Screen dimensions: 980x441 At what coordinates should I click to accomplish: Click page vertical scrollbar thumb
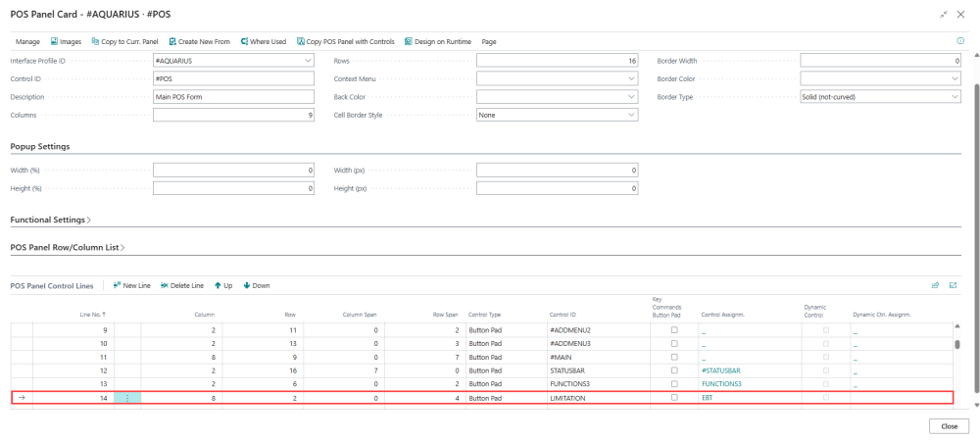(976, 236)
